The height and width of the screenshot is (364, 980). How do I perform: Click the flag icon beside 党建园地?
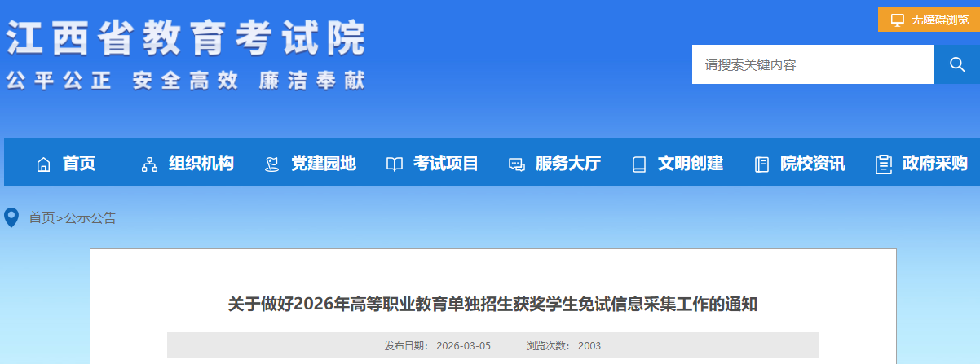[x=272, y=164]
